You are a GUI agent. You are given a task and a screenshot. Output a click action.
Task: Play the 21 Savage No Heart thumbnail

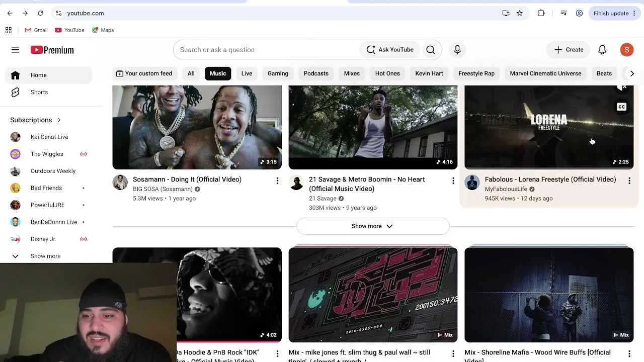tap(373, 127)
